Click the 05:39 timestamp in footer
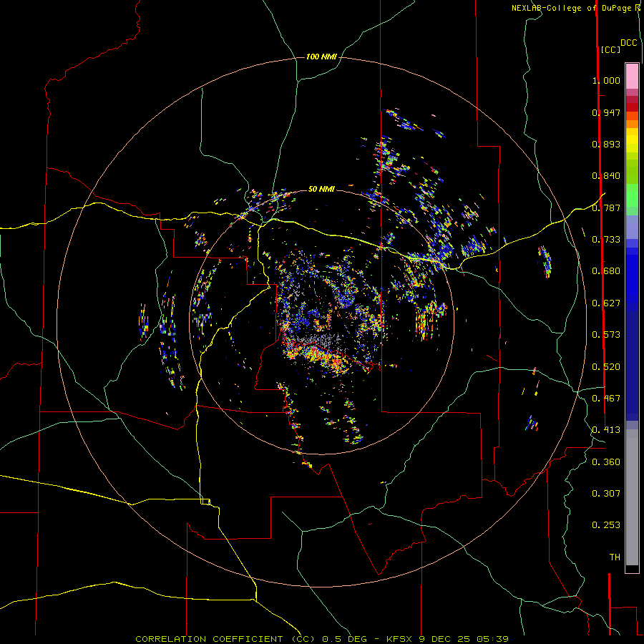Viewport: 644px width, 644px height. (492, 639)
